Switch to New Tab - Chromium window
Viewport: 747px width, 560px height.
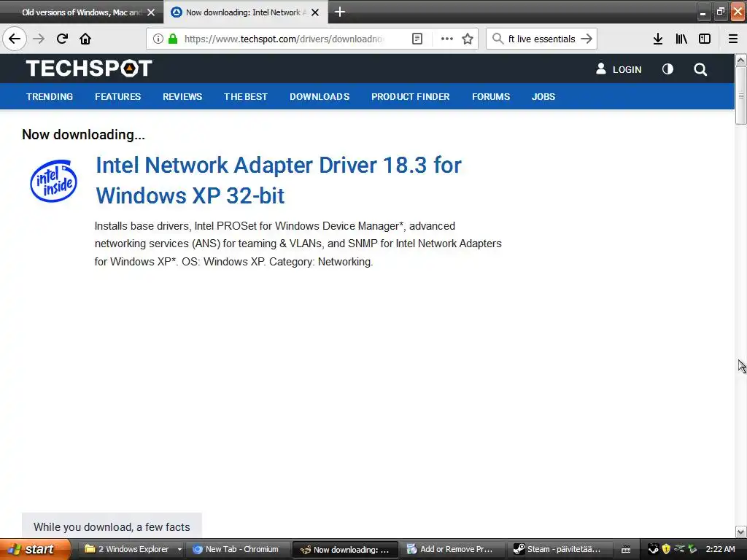(x=237, y=549)
